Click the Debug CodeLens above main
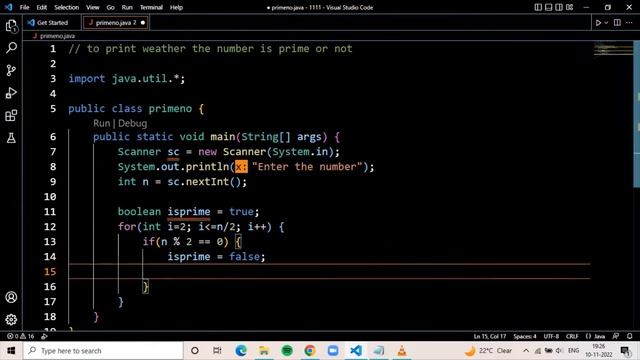 (133, 123)
